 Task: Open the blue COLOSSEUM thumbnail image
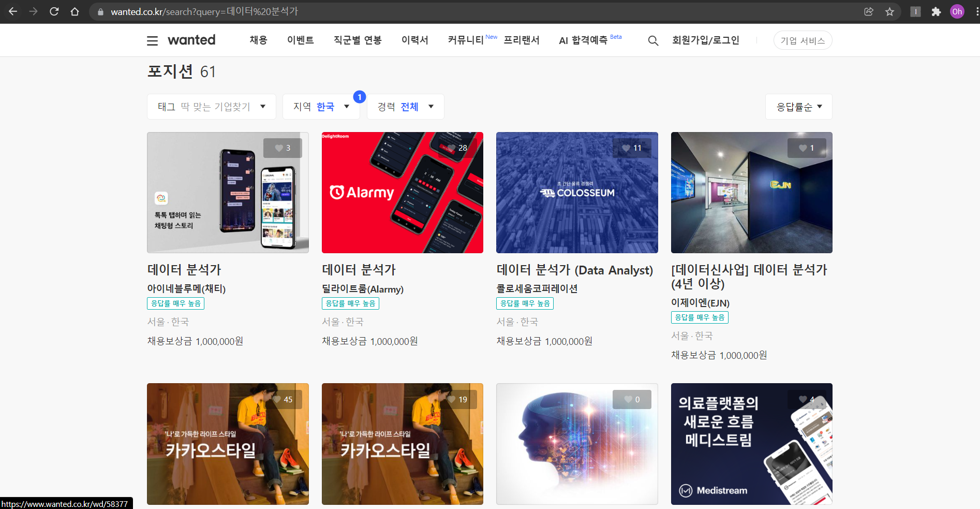point(577,193)
